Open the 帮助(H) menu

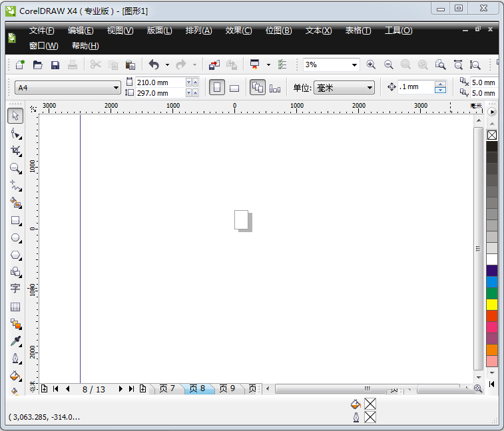point(85,46)
